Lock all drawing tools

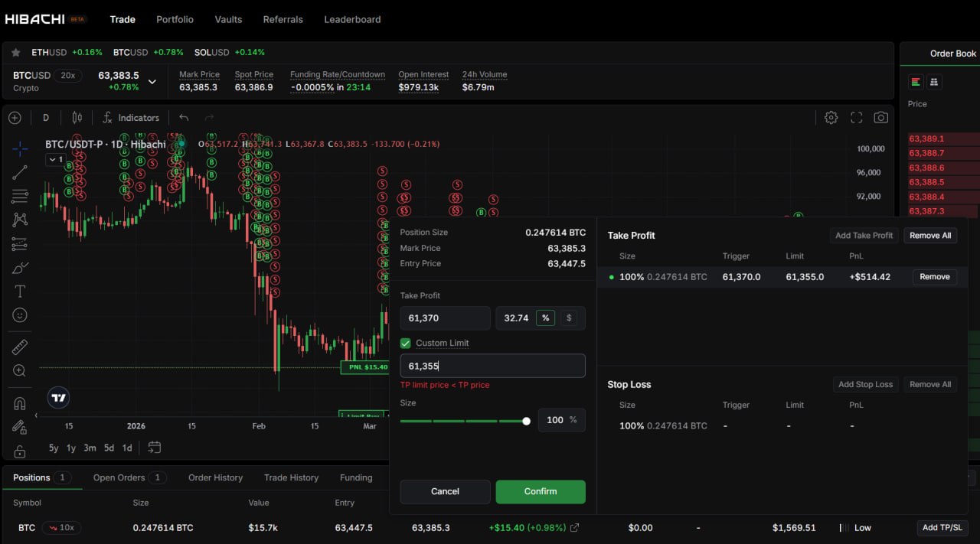(x=20, y=451)
